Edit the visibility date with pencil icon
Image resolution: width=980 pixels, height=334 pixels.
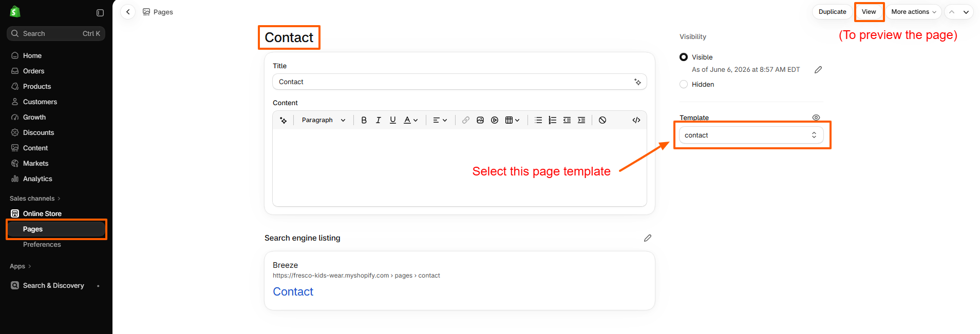pos(818,70)
